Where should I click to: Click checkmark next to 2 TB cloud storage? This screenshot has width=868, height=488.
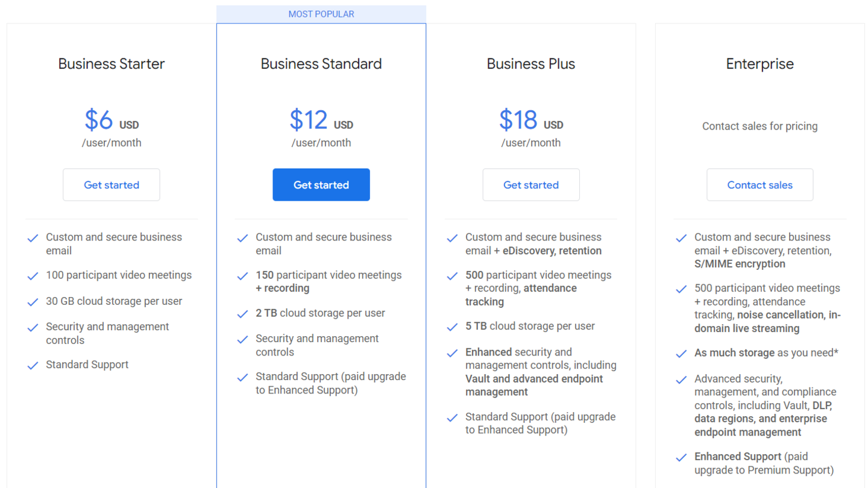(x=243, y=314)
